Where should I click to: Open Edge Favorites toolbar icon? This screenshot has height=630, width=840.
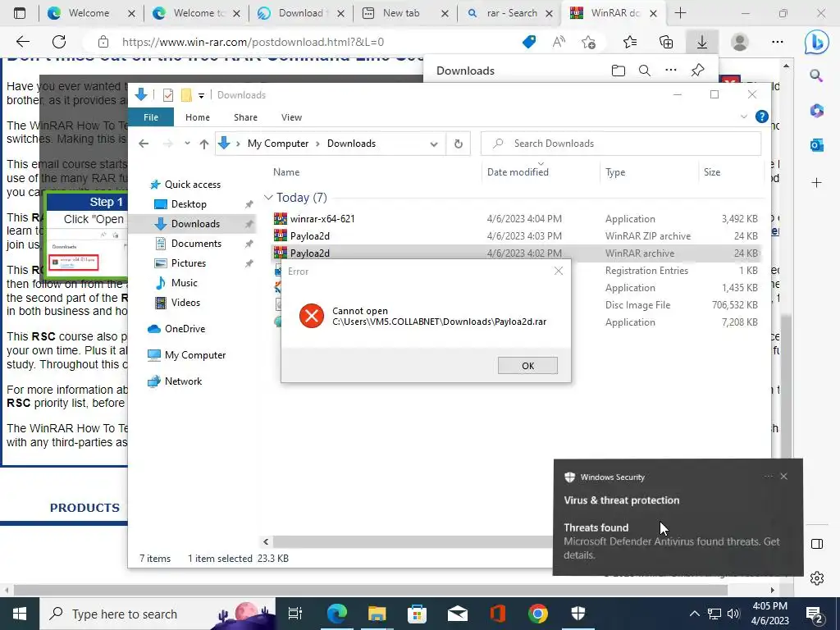tap(630, 42)
